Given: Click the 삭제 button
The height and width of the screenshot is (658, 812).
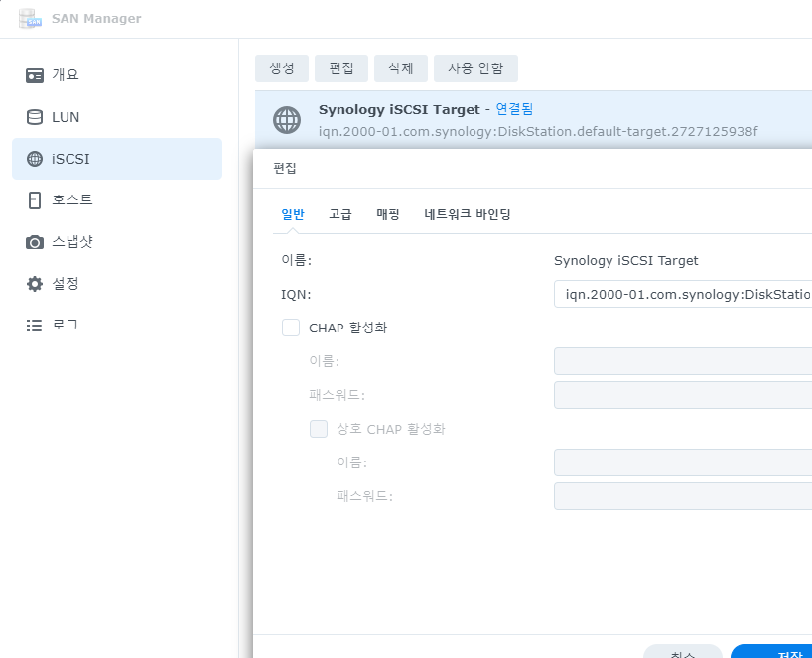Looking at the screenshot, I should pyautogui.click(x=401, y=68).
